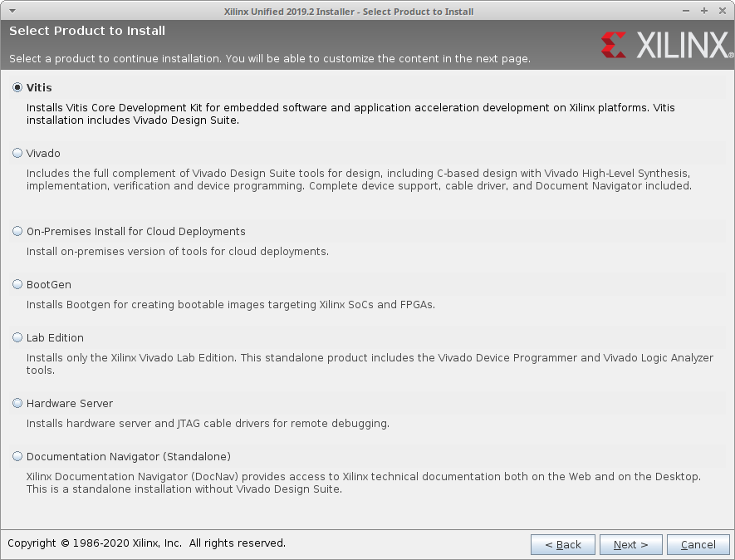Click the Vitis description text about Core Development Kit

pyautogui.click(x=350, y=114)
